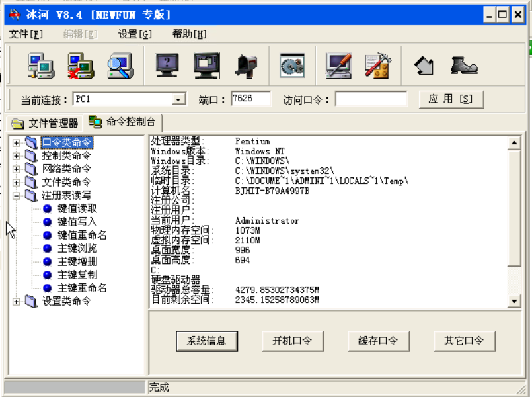This screenshot has width=532, height=397.
Task: Click the folder icon beside 控制类命令
Action: (31, 156)
